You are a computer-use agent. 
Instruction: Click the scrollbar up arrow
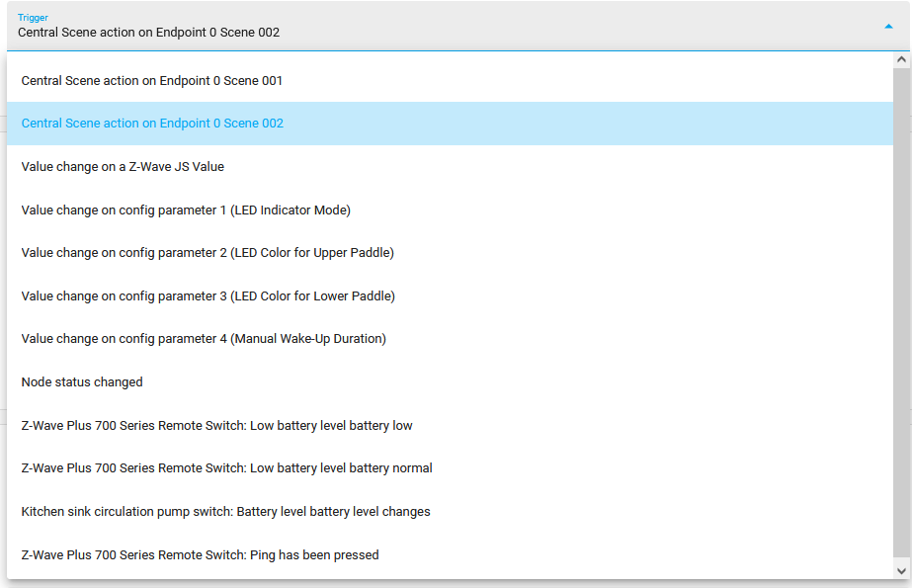pos(902,61)
